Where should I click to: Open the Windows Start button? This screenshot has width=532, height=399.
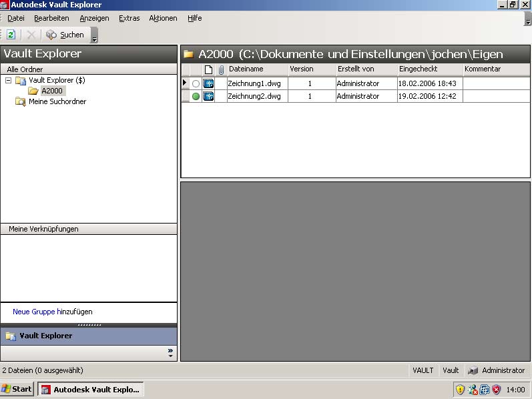[17, 389]
